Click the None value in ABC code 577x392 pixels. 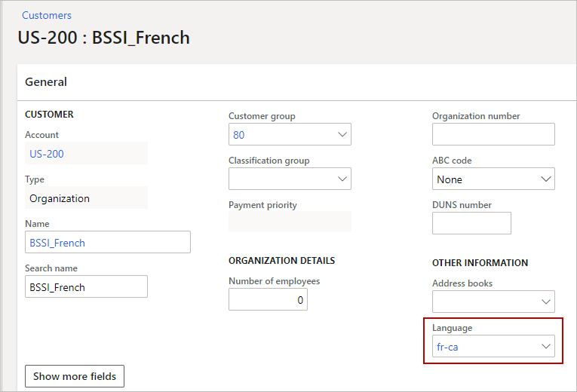(450, 179)
